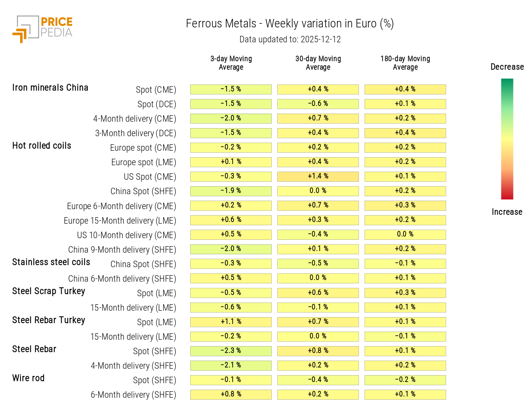
Task: Click the +1.4 % cell for US Spot (CME)
Action: tap(318, 176)
